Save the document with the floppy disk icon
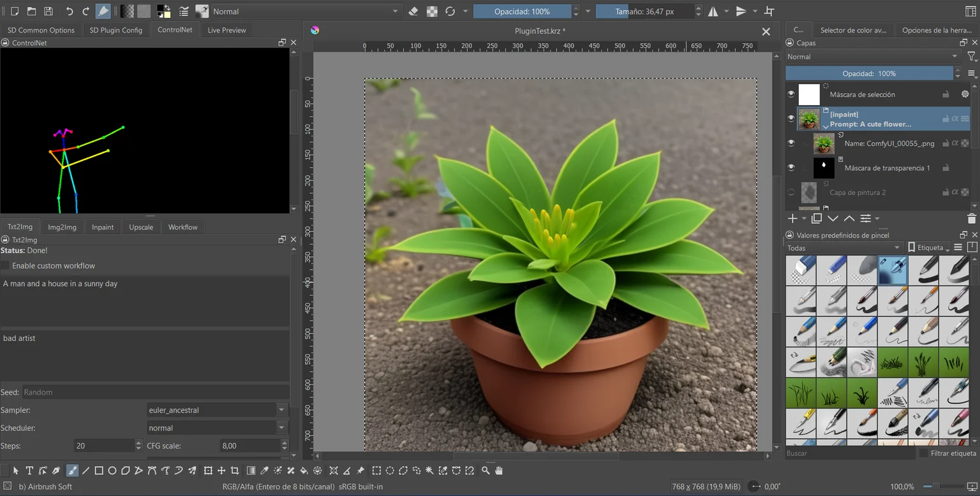 click(48, 11)
